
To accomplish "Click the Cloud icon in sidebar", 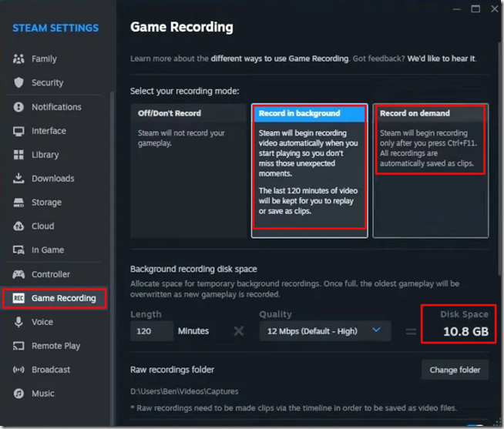I will (x=19, y=226).
